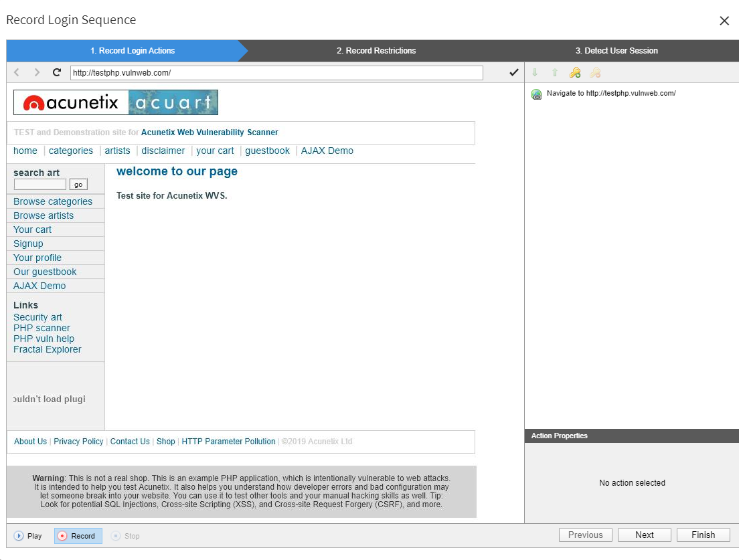This screenshot has height=560, width=743.
Task: Select 'Navigate to http://testphp.vulnweb.com/' action row
Action: coord(632,94)
